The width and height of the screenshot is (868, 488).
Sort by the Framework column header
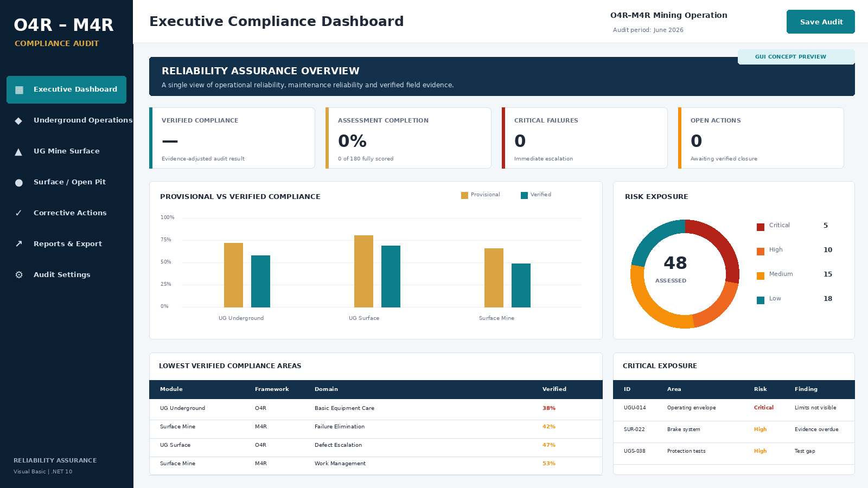[272, 389]
